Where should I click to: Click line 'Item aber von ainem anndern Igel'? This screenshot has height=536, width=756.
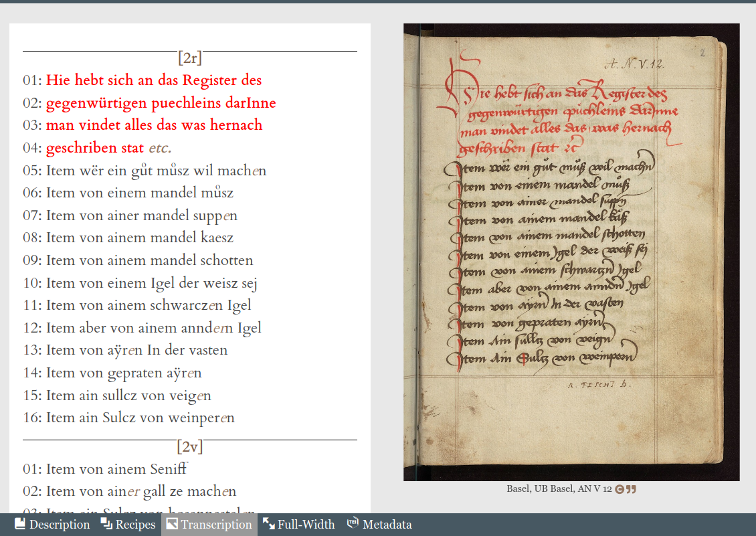click(154, 328)
